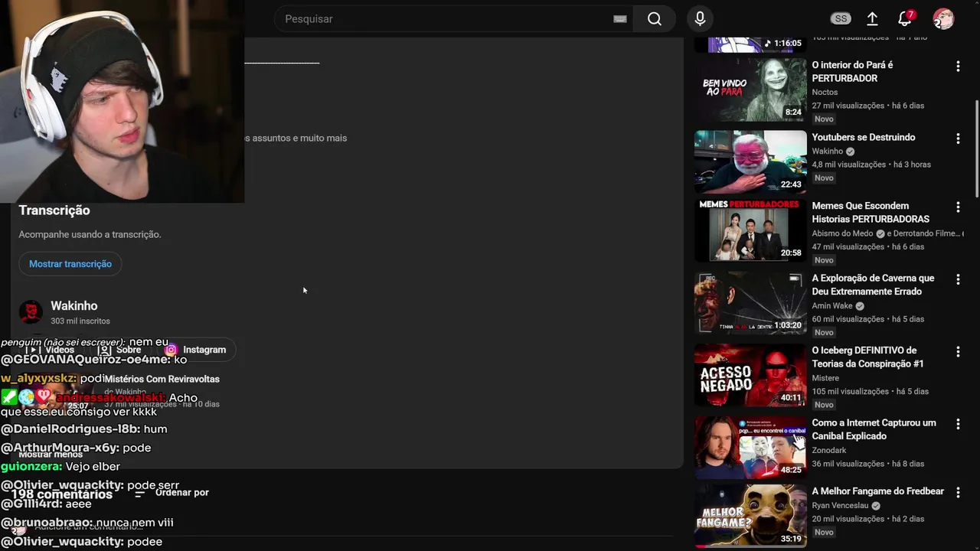Screen dimensions: 980x551
Task: Click Abismo do Medo channel name
Action: (842, 234)
